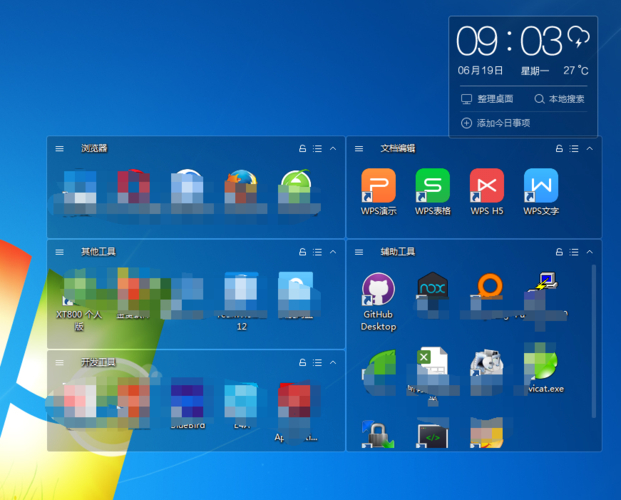The width and height of the screenshot is (621, 500).
Task: Toggle lock on the 浏览器 panel
Action: point(303,149)
